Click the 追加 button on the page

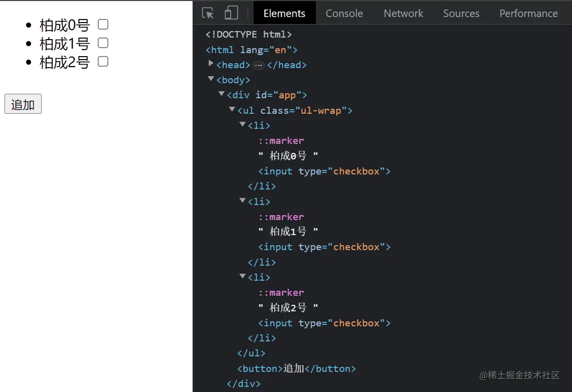tap(23, 104)
